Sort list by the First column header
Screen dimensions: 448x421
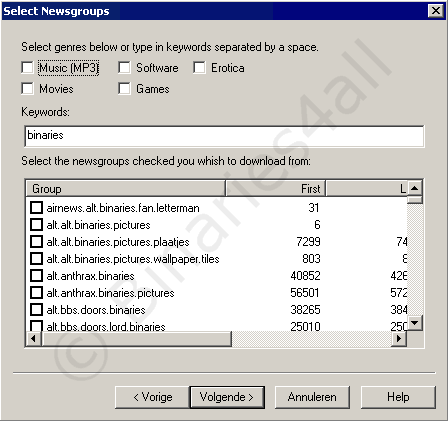click(276, 189)
